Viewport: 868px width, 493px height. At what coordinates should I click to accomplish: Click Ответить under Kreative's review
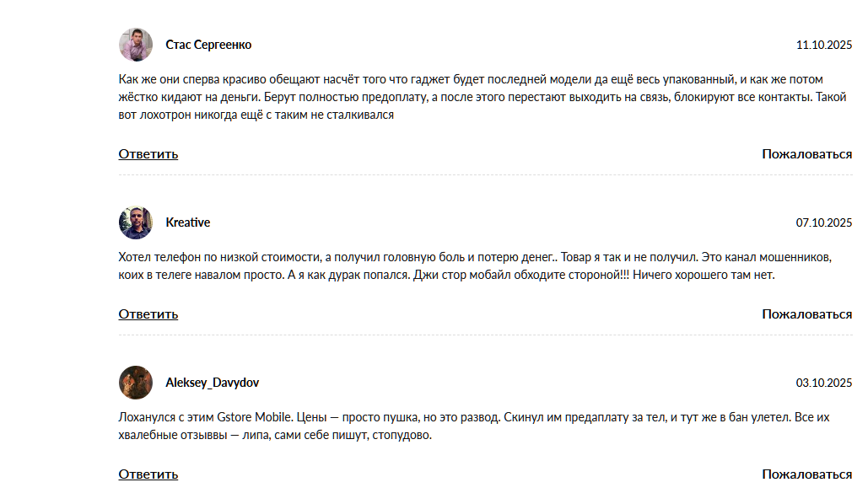point(148,314)
